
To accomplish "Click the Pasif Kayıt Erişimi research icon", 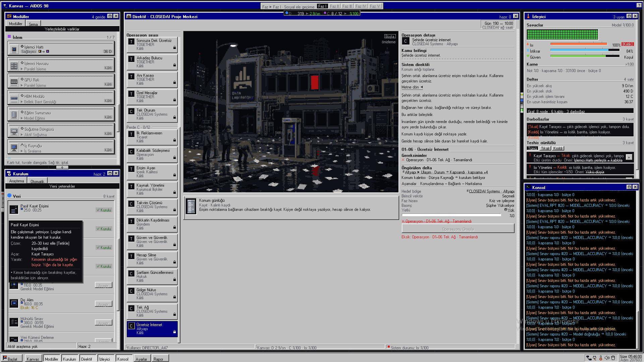I will click(14, 210).
